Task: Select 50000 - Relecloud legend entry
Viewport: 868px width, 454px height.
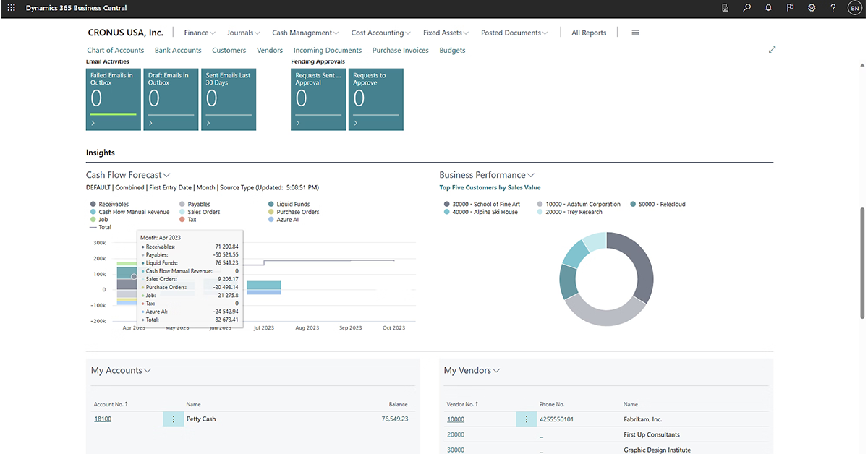Action: [x=658, y=205]
